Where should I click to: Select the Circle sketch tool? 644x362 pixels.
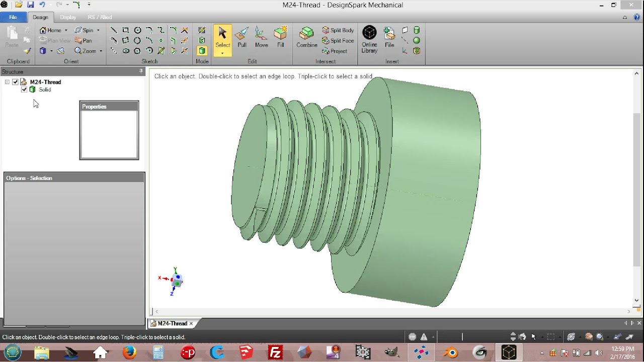coord(137,30)
